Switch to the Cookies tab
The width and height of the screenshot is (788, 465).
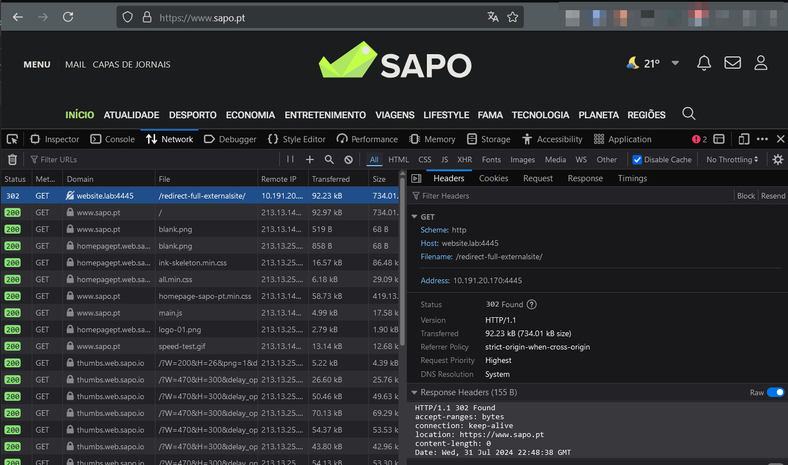[493, 178]
